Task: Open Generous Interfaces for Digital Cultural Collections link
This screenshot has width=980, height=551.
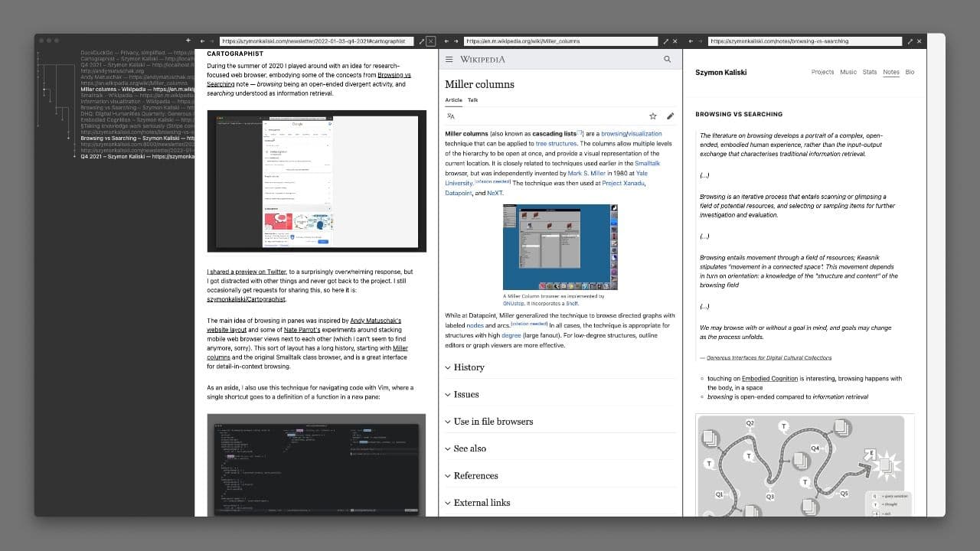Action: coord(769,357)
